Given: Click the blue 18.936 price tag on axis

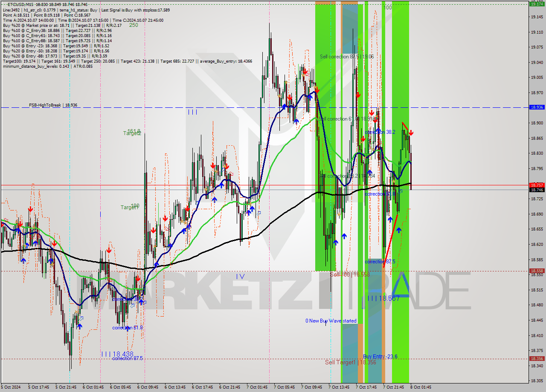Looking at the screenshot, I should pos(537,107).
